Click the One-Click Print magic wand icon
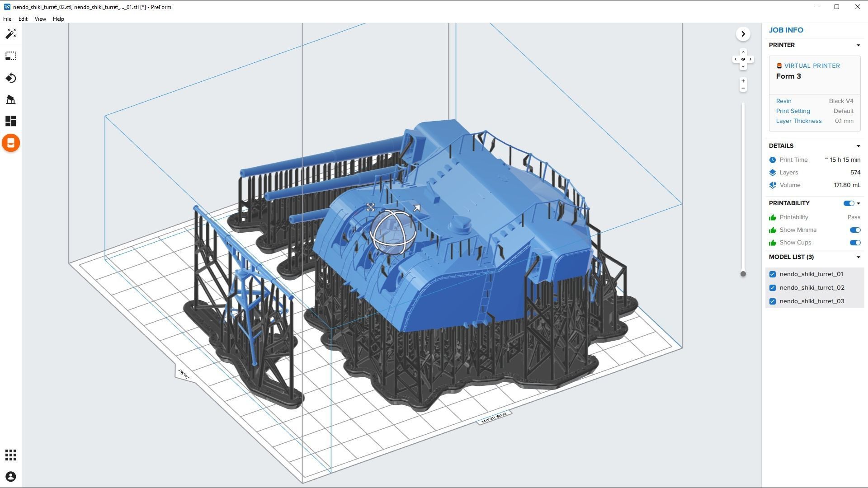The height and width of the screenshot is (488, 868). [x=11, y=34]
